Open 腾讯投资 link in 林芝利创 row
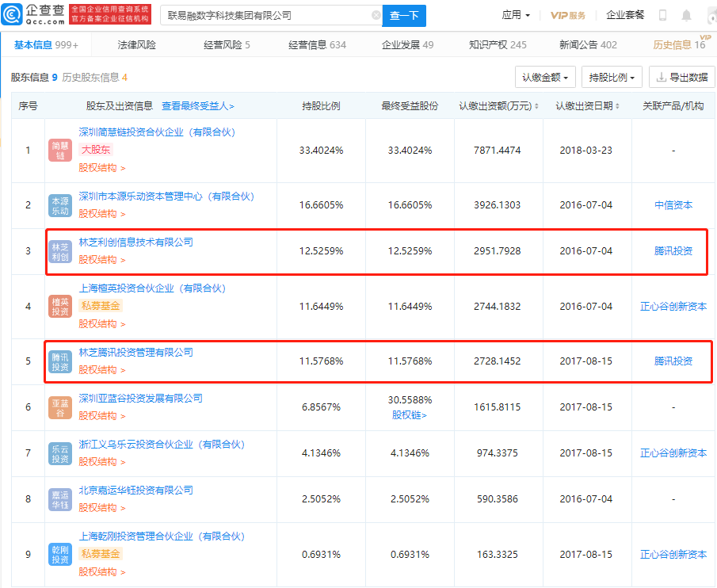This screenshot has width=717, height=588. click(673, 251)
